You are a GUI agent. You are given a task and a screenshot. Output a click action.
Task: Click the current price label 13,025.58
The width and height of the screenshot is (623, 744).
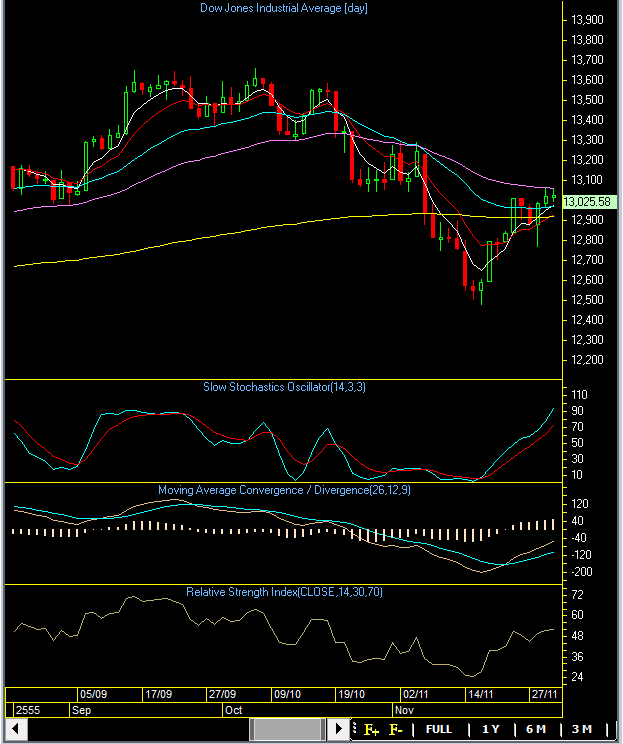tap(587, 202)
